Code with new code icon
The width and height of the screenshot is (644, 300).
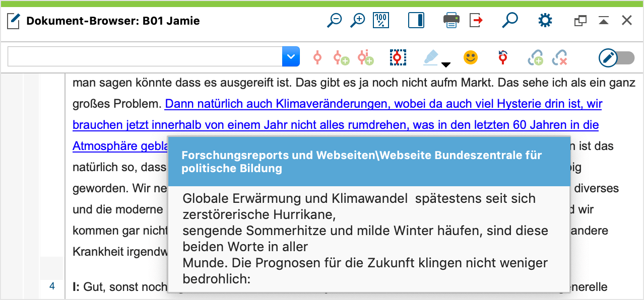click(341, 57)
